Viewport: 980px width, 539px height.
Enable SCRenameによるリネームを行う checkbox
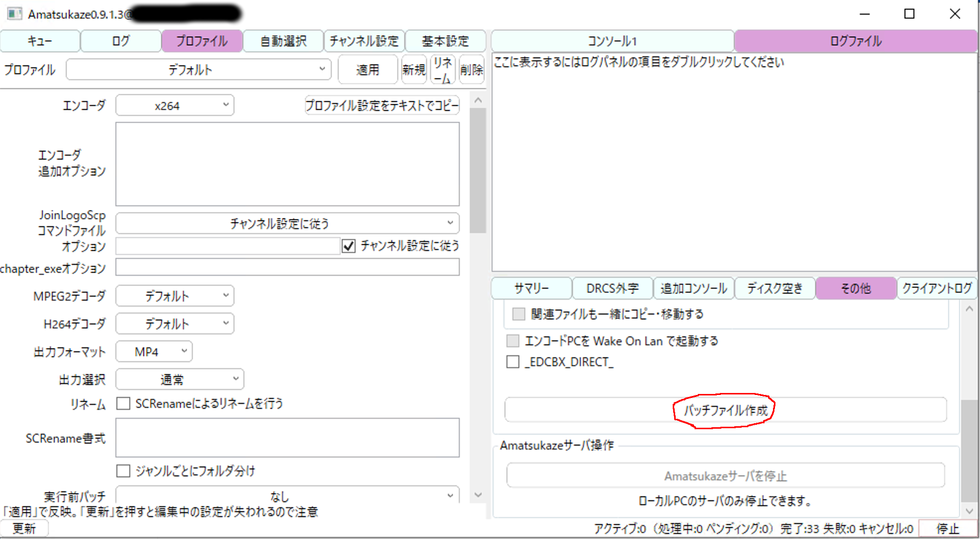pos(123,404)
